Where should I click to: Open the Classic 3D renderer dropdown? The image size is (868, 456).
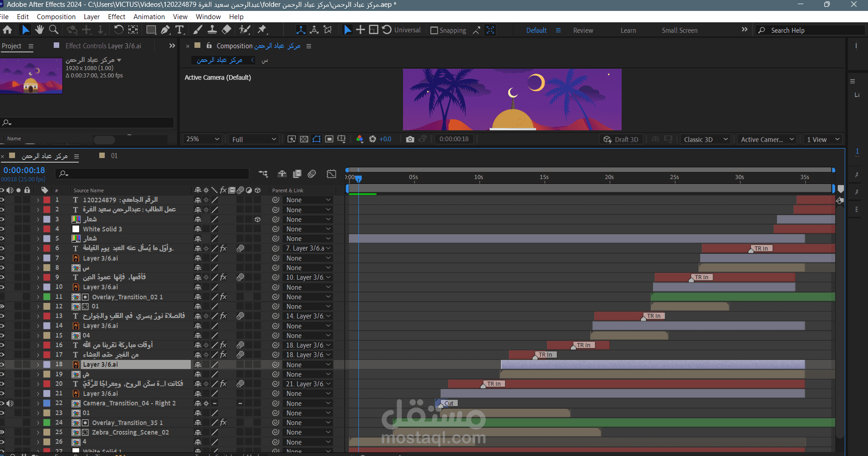705,139
